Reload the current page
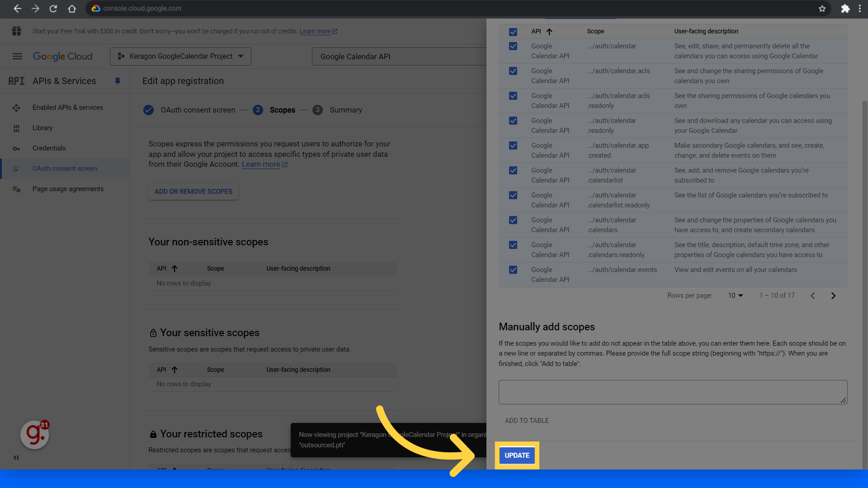 click(x=53, y=9)
